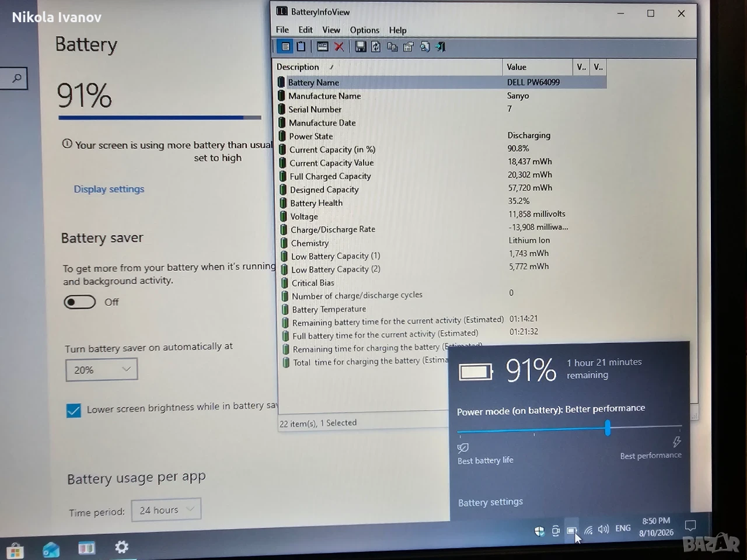Select the Designed Capacity row
The image size is (747, 560).
click(x=443, y=190)
